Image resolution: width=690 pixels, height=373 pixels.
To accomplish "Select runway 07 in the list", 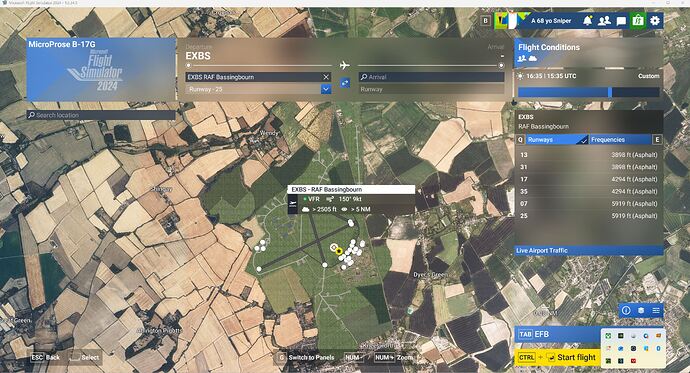I will (x=588, y=204).
